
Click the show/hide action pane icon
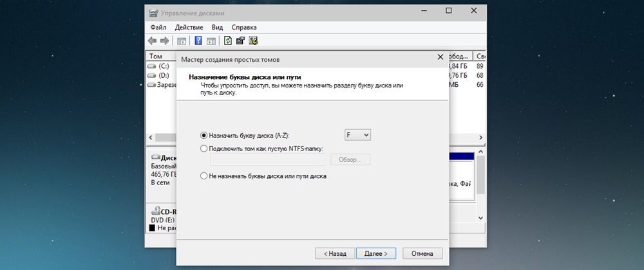point(211,41)
